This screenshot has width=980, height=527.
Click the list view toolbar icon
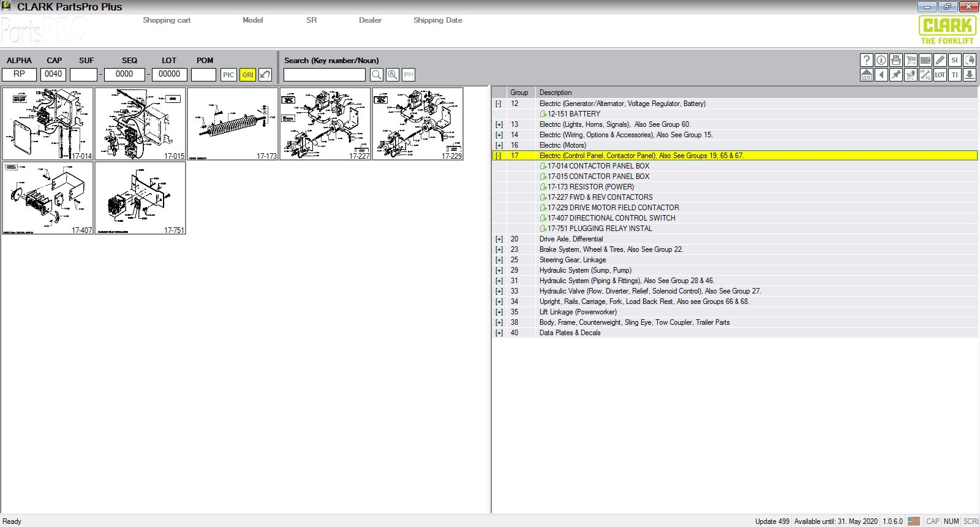point(925,60)
